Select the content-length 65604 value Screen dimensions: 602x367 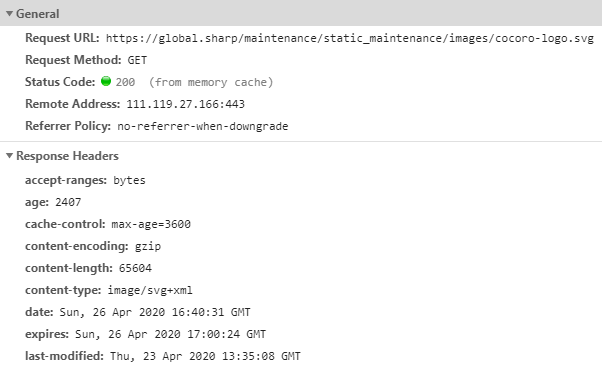(135, 268)
